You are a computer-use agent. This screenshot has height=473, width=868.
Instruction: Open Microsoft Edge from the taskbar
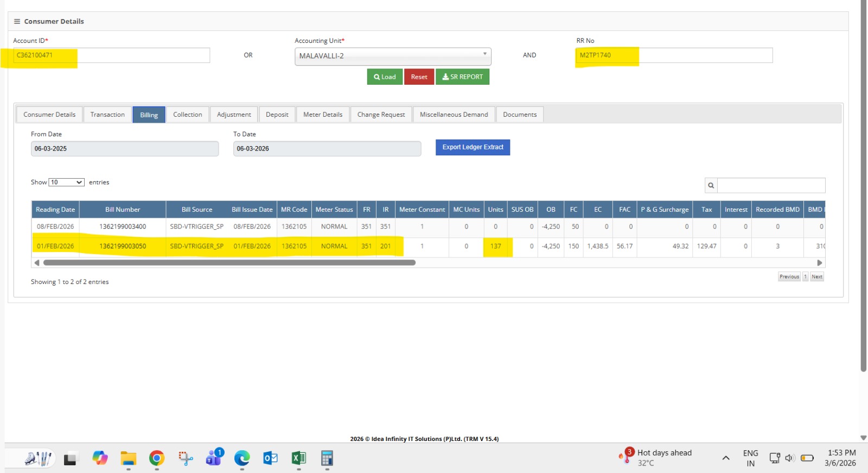tap(242, 459)
